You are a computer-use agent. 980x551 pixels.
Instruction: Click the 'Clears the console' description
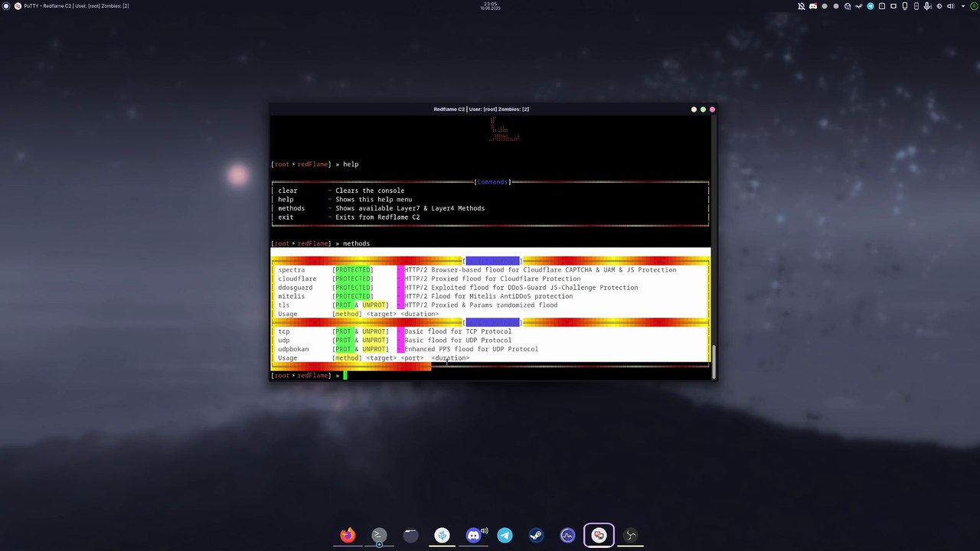(370, 191)
